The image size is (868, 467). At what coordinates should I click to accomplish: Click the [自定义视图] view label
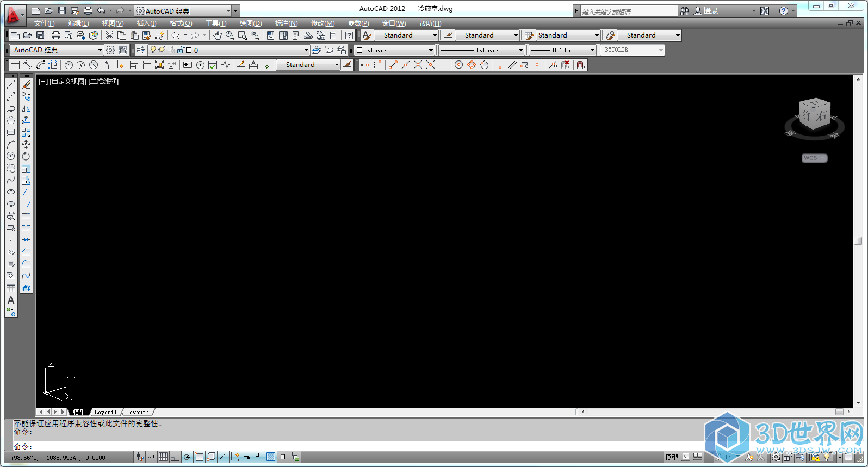click(x=68, y=82)
